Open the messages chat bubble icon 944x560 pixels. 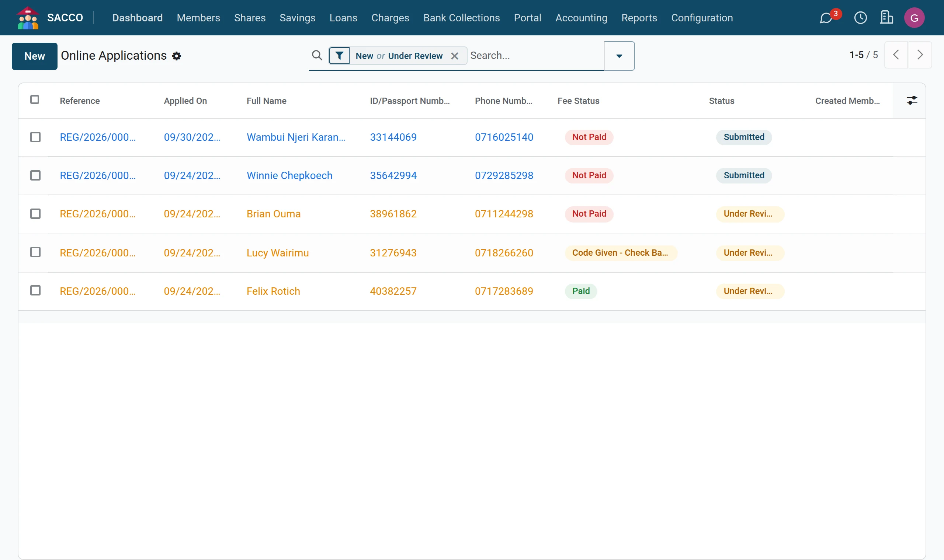click(826, 18)
